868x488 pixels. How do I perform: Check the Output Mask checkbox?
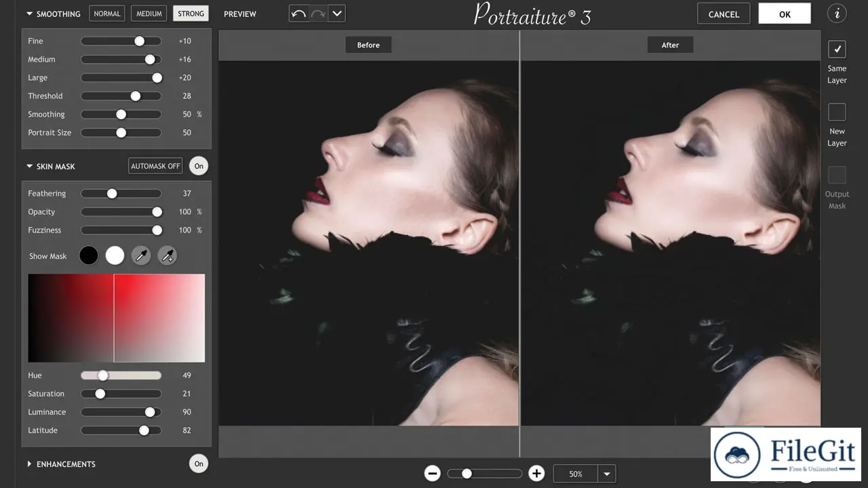(x=837, y=175)
